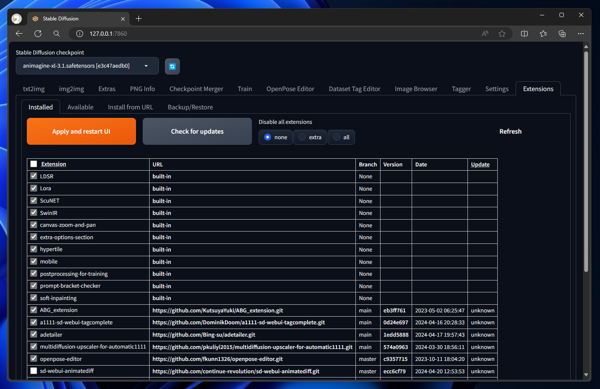The height and width of the screenshot is (389, 600).
Task: Click the date '2024-04-17 19:57:43' cell
Action: click(x=440, y=335)
